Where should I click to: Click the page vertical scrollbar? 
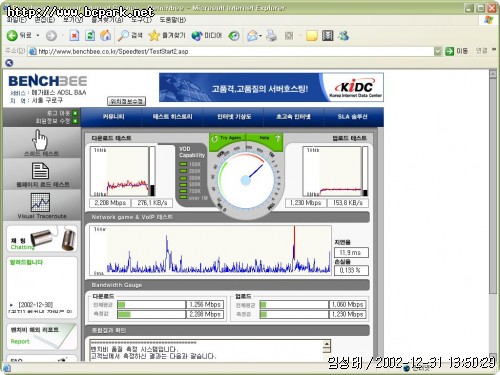pos(493,187)
